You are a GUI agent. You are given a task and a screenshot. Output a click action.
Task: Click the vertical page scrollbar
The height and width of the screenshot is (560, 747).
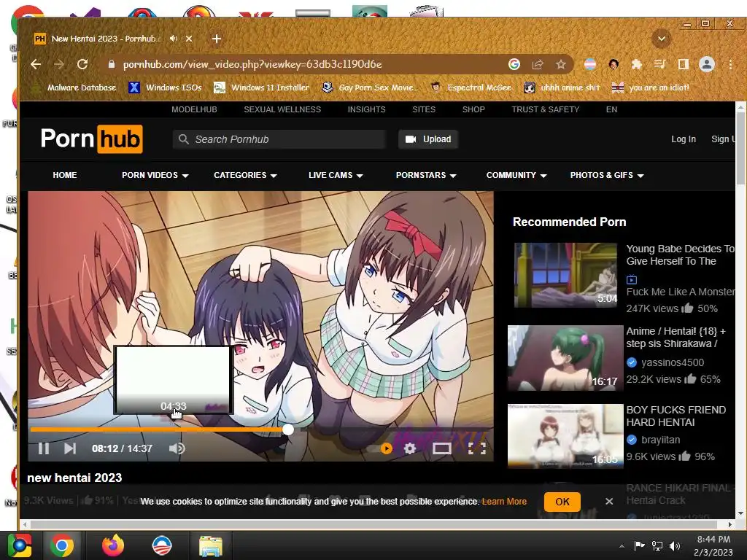click(x=740, y=147)
